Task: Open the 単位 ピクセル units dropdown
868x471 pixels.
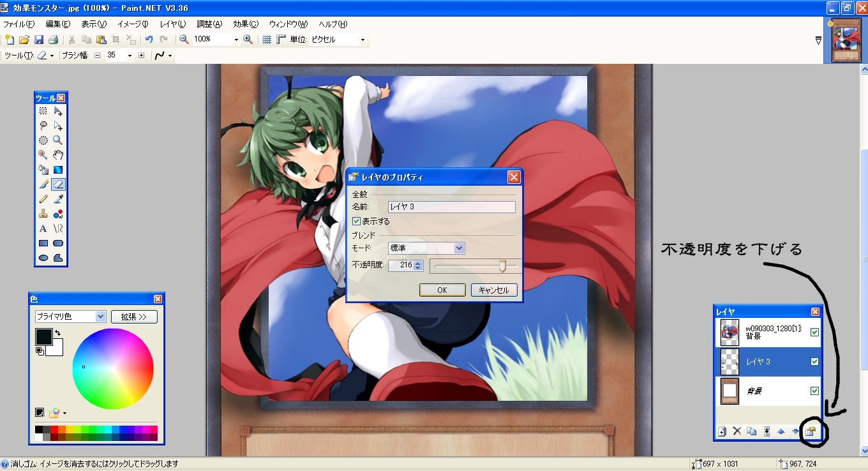Action: [363, 40]
